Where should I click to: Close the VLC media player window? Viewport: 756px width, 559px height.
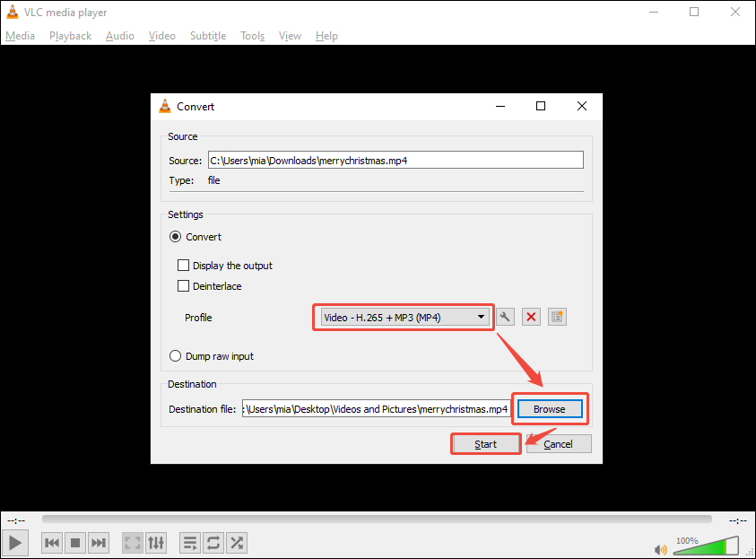coord(735,12)
